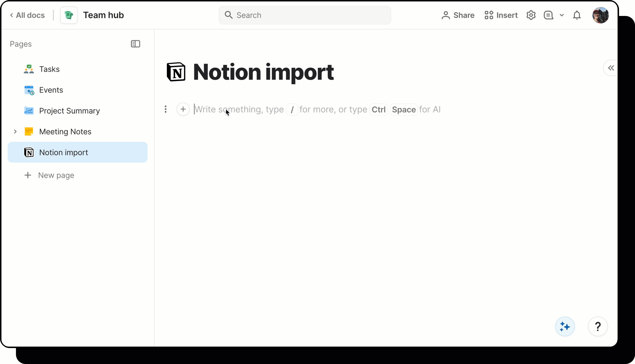Click into the Search field

click(x=304, y=15)
